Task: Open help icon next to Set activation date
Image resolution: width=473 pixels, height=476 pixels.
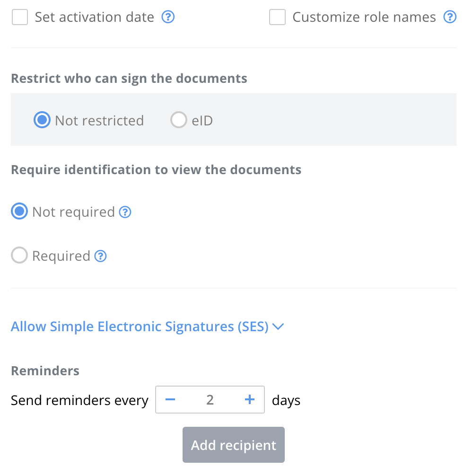Action: pyautogui.click(x=168, y=17)
